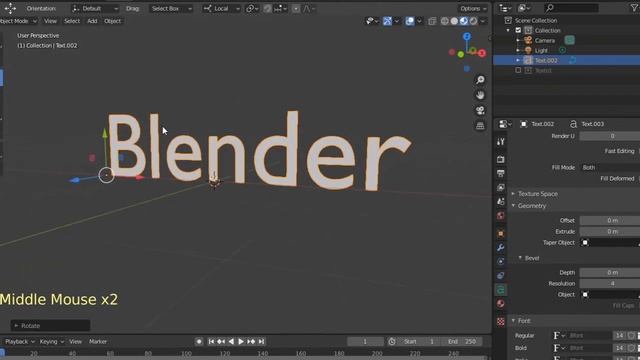The image size is (640, 360).
Task: Select wireframe viewport shading
Action: (x=444, y=21)
